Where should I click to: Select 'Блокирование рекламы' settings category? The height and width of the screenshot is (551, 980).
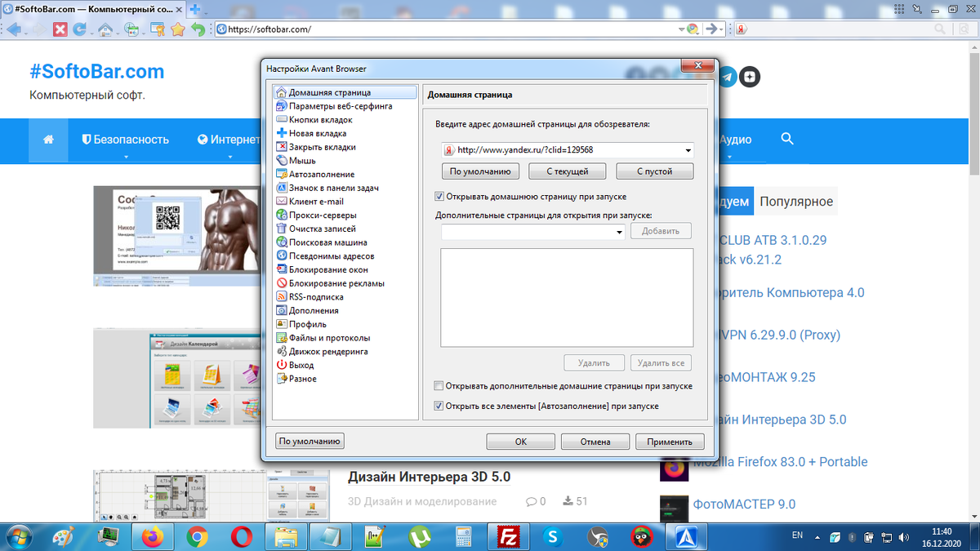coord(336,283)
